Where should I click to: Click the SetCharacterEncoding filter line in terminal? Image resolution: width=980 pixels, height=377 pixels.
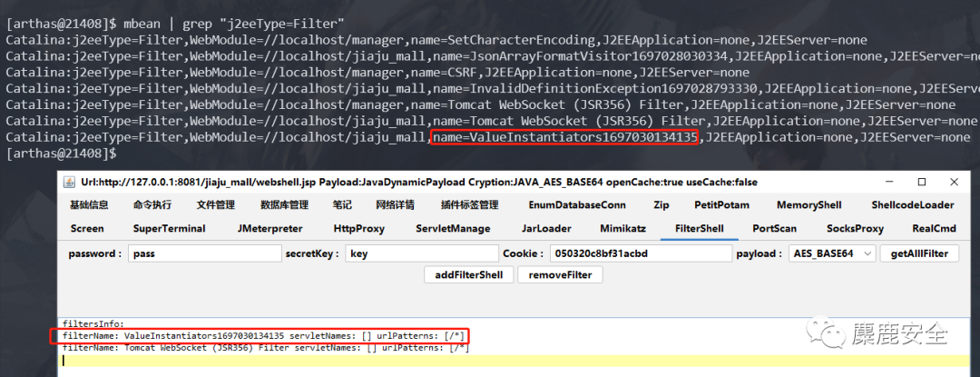click(436, 41)
